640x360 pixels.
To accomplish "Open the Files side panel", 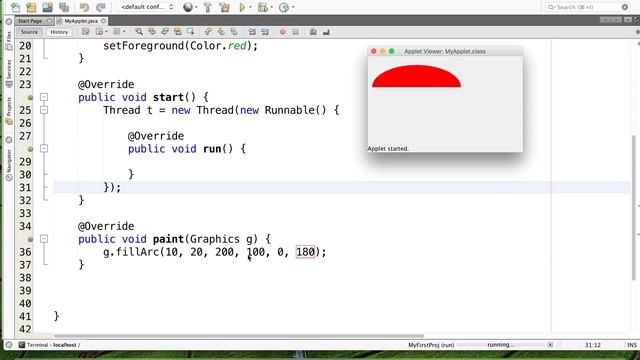I will 9,41.
